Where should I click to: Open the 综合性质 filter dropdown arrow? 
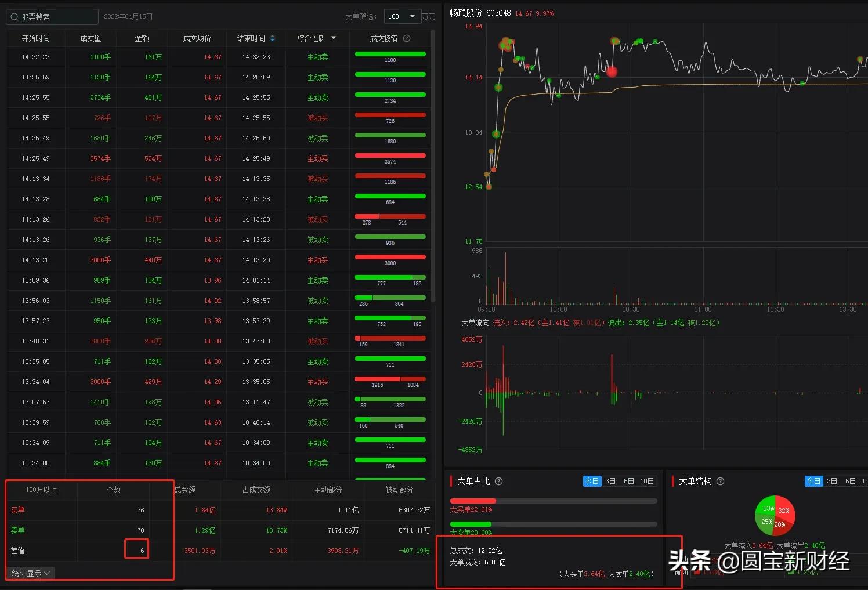tap(334, 38)
